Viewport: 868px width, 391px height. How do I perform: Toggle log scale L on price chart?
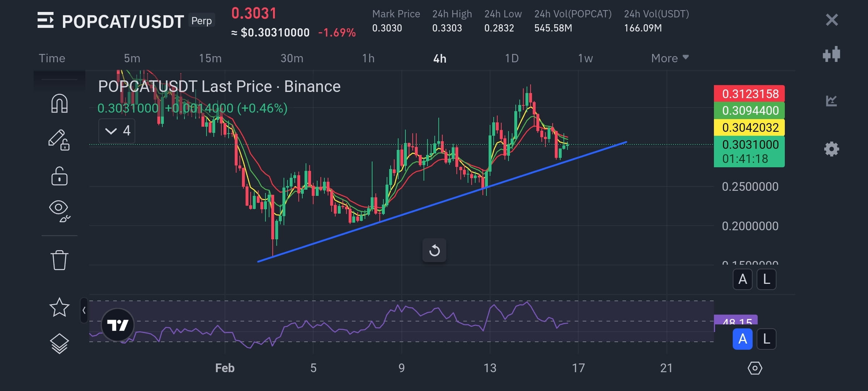click(x=766, y=279)
